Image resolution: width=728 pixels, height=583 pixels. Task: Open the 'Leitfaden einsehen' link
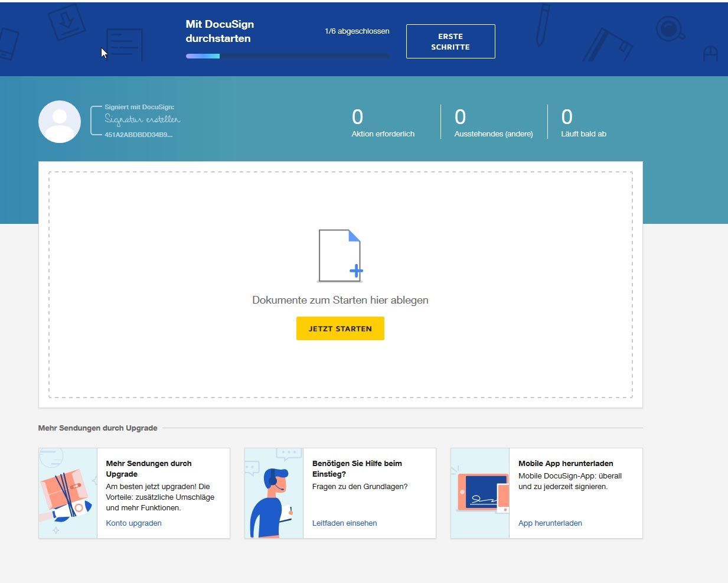click(x=344, y=523)
